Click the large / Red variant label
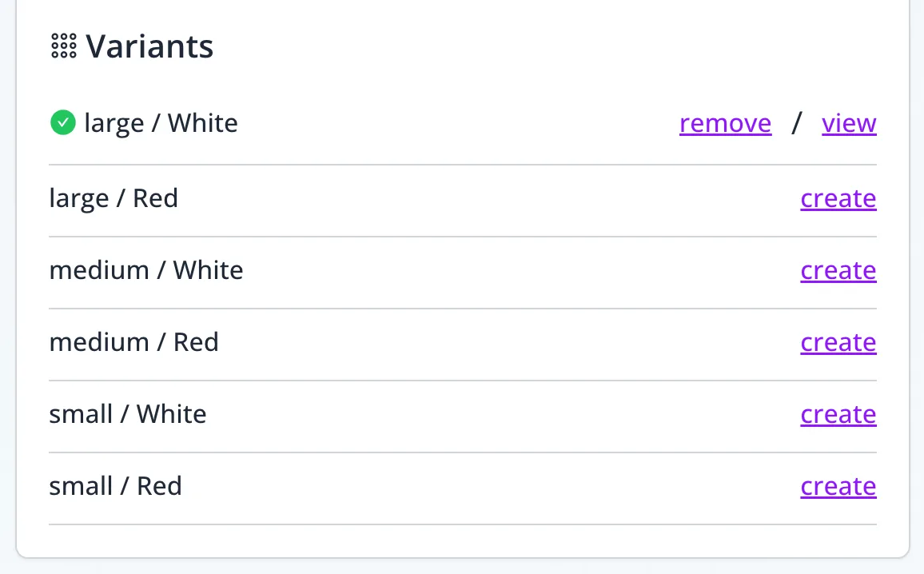Viewport: 924px width, 574px height. (114, 198)
